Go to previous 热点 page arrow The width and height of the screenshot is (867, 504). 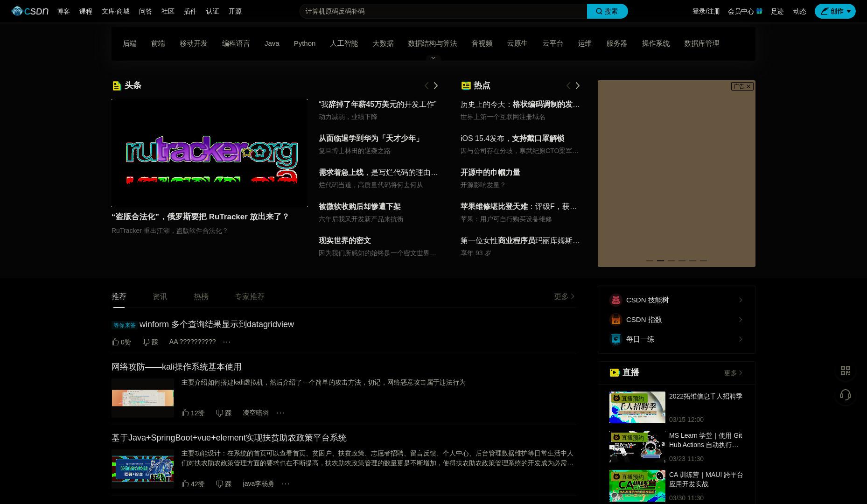coord(568,85)
